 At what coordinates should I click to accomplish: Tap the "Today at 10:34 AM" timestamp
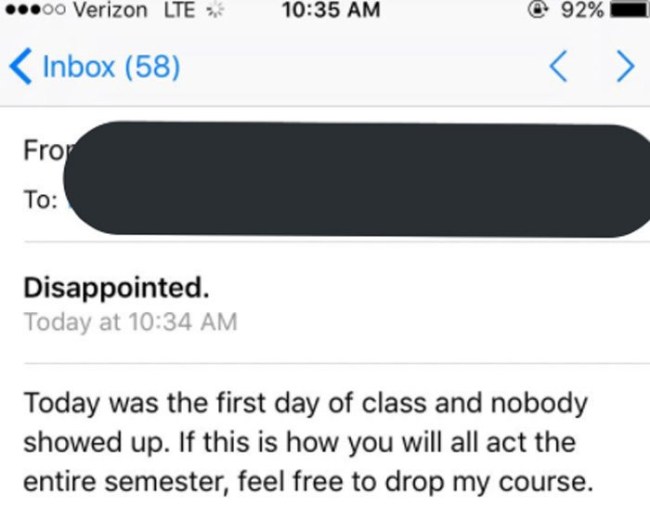pos(130,322)
